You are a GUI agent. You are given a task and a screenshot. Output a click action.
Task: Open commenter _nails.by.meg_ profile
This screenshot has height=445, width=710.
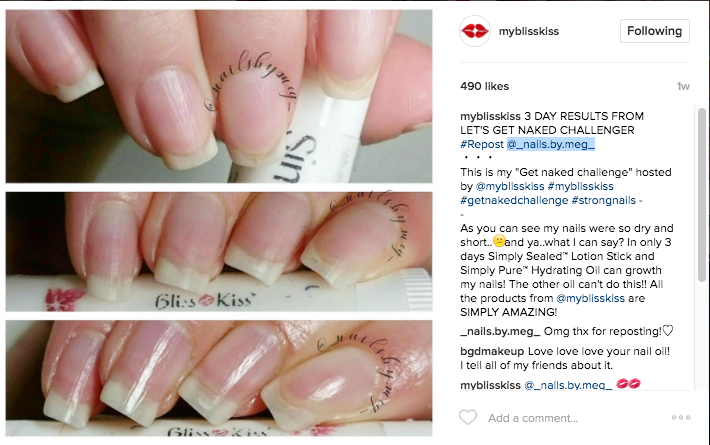(500, 331)
